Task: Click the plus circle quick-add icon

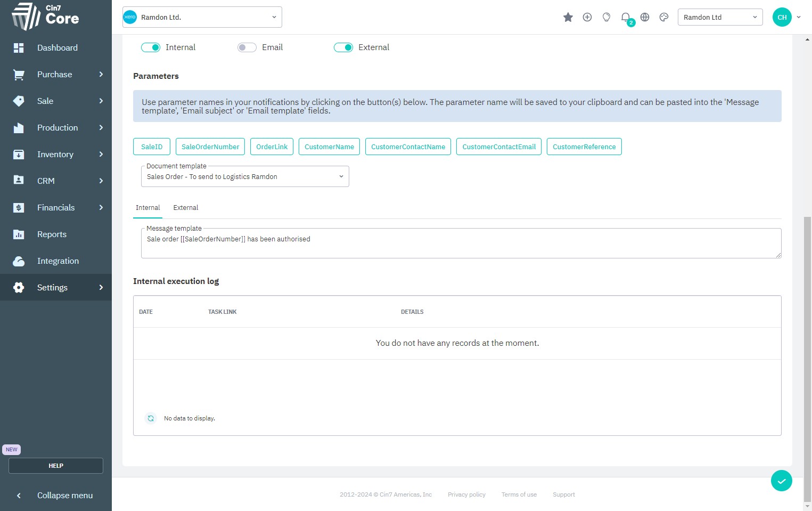Action: pyautogui.click(x=587, y=17)
